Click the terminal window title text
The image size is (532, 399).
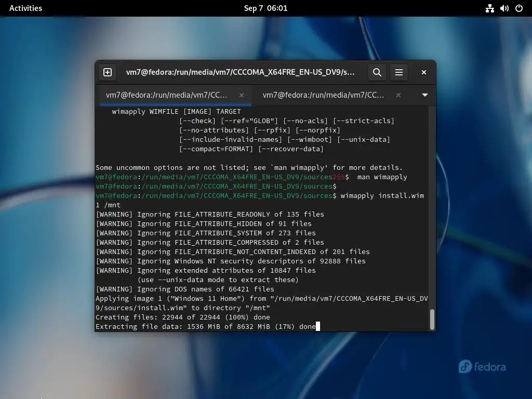[x=240, y=72]
